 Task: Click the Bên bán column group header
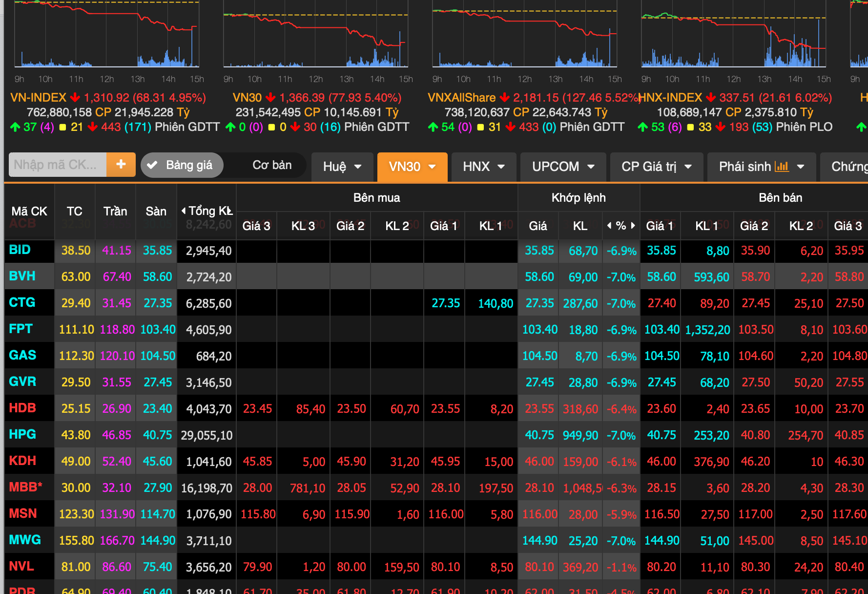point(780,198)
